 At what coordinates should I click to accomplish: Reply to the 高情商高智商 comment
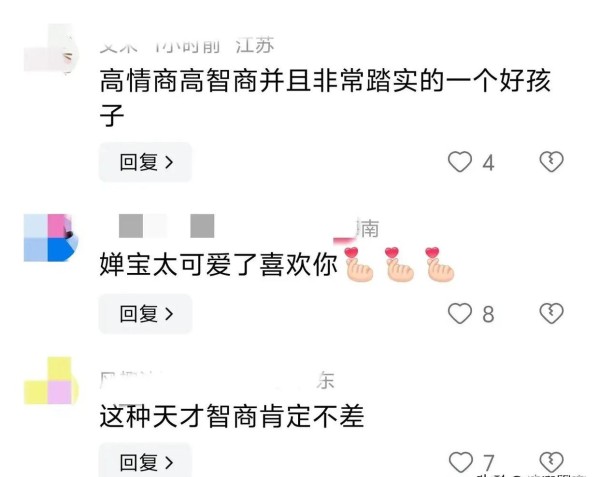click(x=145, y=162)
